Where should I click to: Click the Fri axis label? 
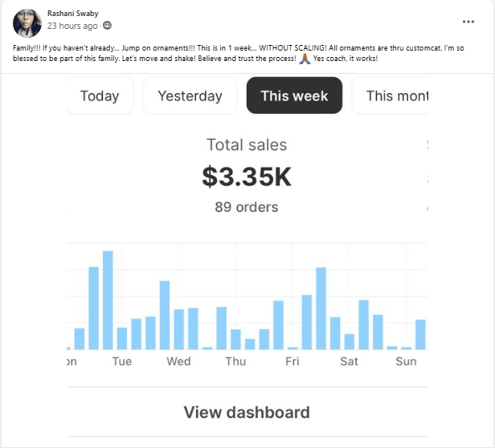tap(292, 361)
